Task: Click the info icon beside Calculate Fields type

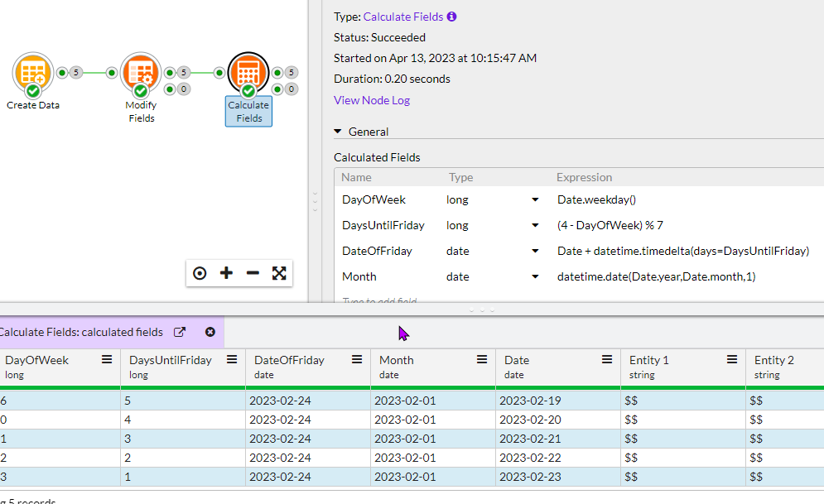Action: click(x=451, y=17)
